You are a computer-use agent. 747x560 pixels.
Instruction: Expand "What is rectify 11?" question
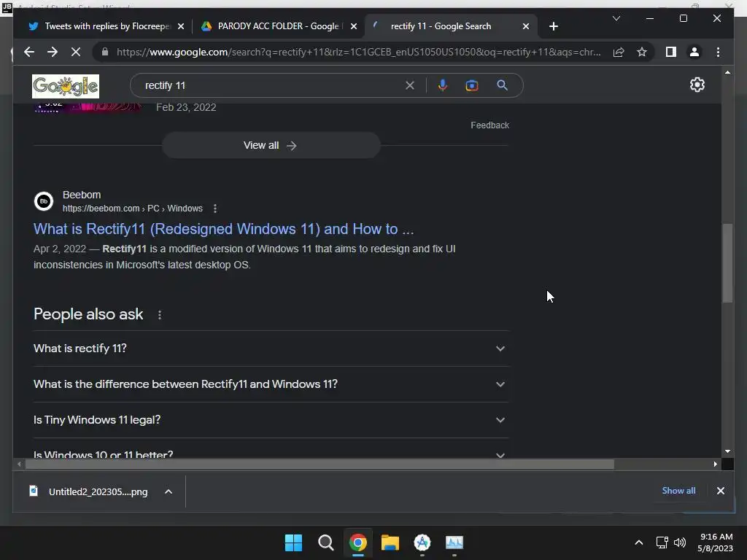tap(271, 349)
